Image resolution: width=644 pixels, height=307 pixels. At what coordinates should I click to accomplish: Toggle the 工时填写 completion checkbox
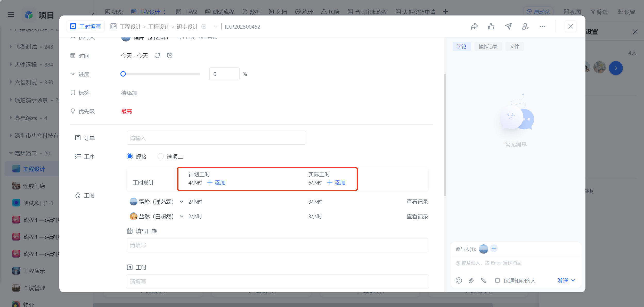(73, 26)
